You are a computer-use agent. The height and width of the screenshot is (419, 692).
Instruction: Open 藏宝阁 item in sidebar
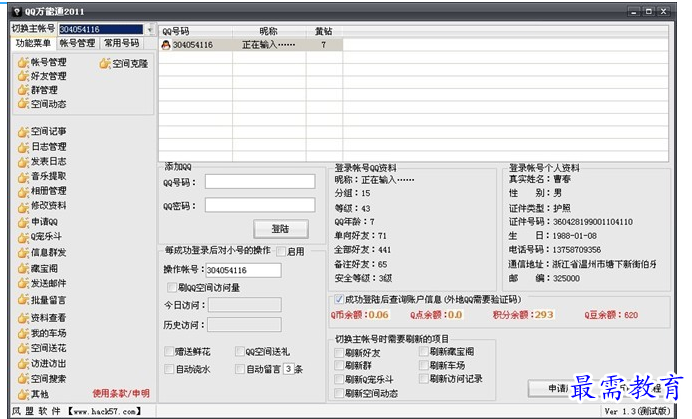point(38,268)
